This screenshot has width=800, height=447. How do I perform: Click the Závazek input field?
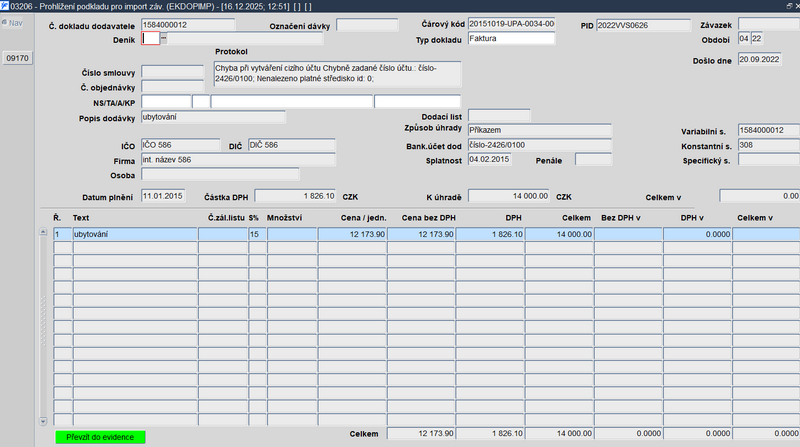[769, 24]
